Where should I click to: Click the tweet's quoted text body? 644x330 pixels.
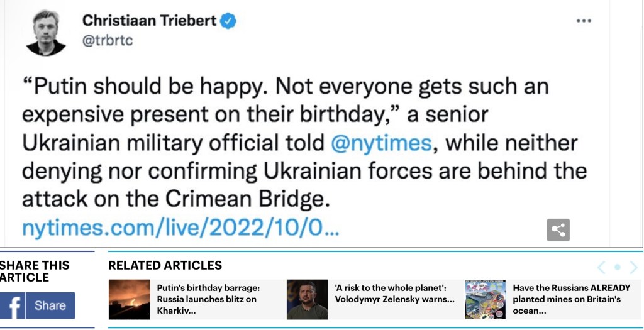(302, 142)
